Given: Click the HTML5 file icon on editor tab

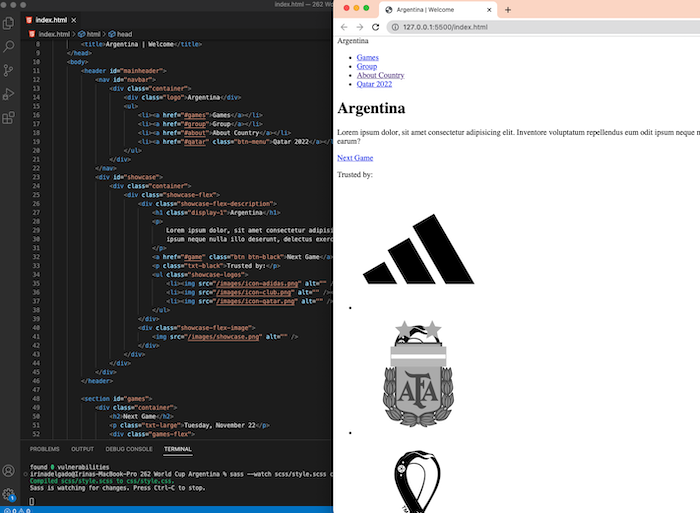Looking at the screenshot, I should coord(29,20).
